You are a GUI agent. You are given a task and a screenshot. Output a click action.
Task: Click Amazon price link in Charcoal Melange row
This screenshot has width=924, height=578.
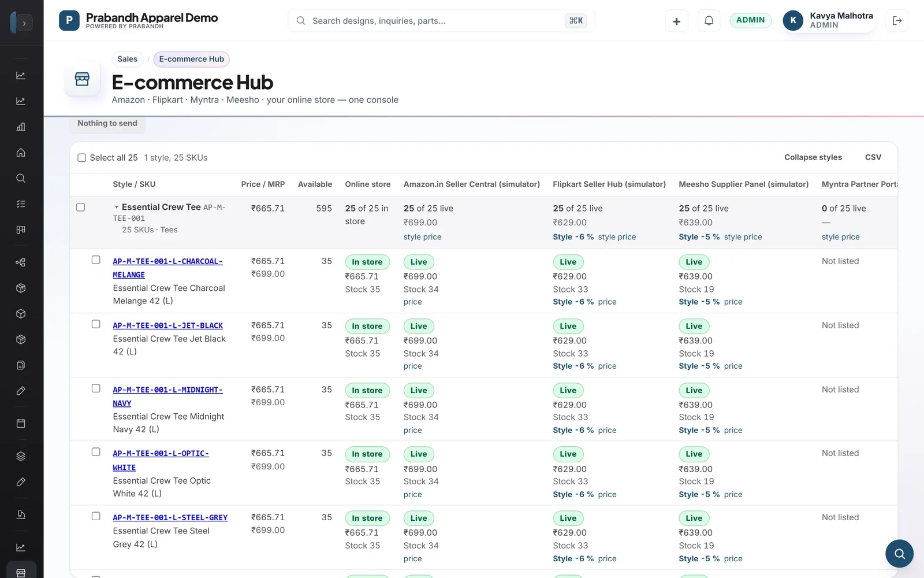coord(412,302)
